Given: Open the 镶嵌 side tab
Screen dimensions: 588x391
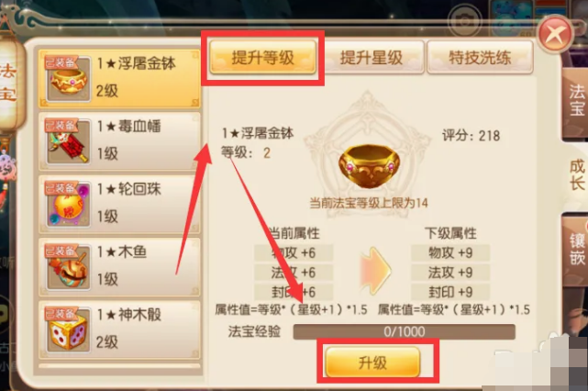Looking at the screenshot, I should [x=577, y=250].
